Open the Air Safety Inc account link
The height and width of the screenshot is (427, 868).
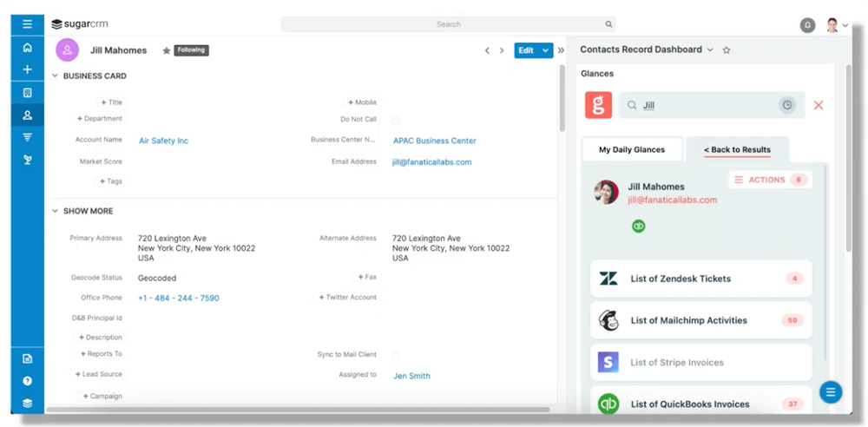(163, 141)
